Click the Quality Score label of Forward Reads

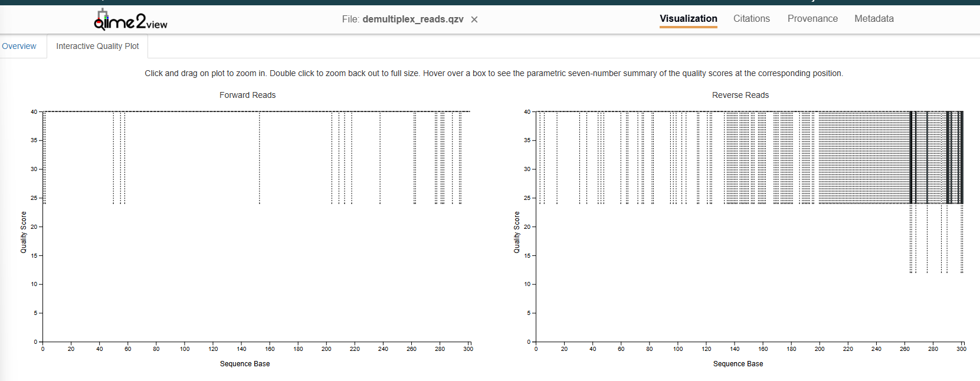[x=24, y=232]
